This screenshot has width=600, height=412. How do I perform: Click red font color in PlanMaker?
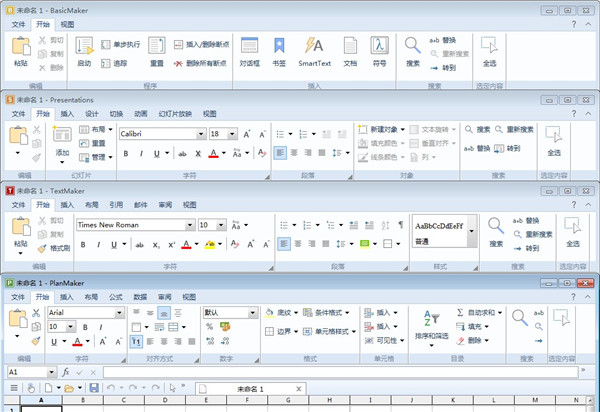pyautogui.click(x=77, y=341)
